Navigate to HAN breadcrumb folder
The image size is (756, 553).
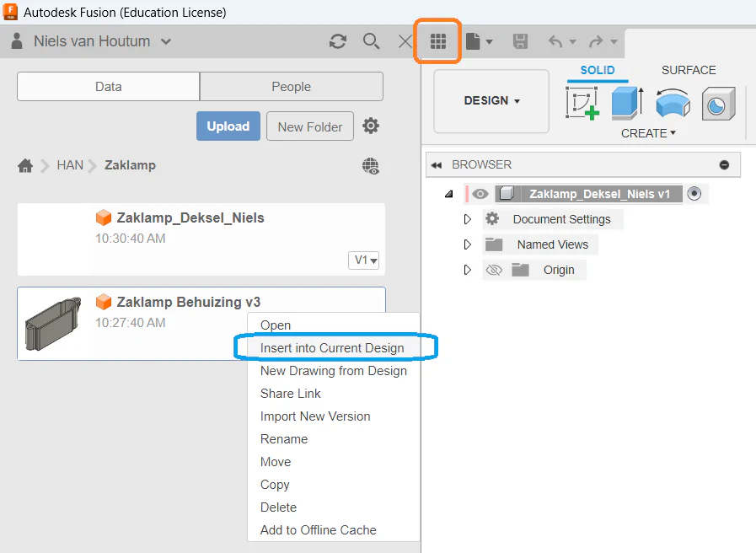pos(70,165)
